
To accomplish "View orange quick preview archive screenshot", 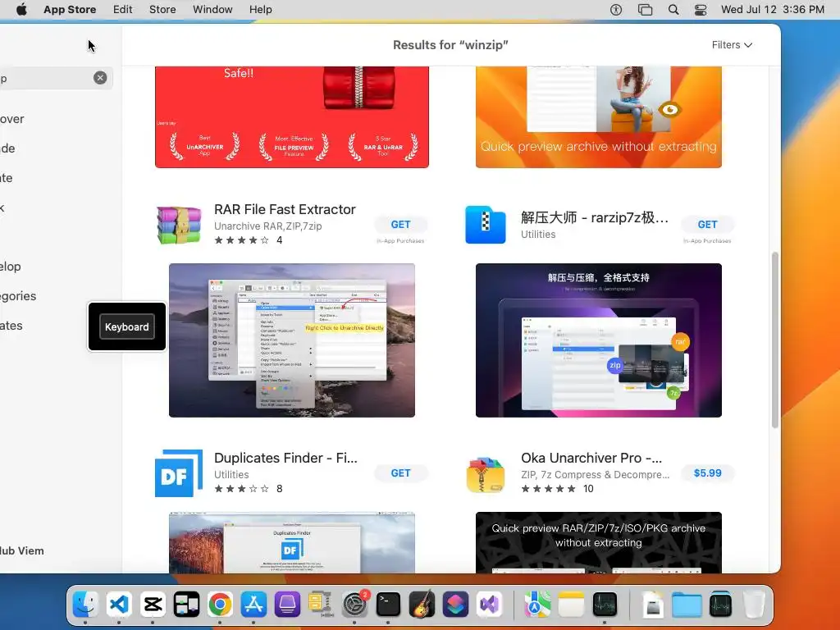I will pyautogui.click(x=598, y=116).
